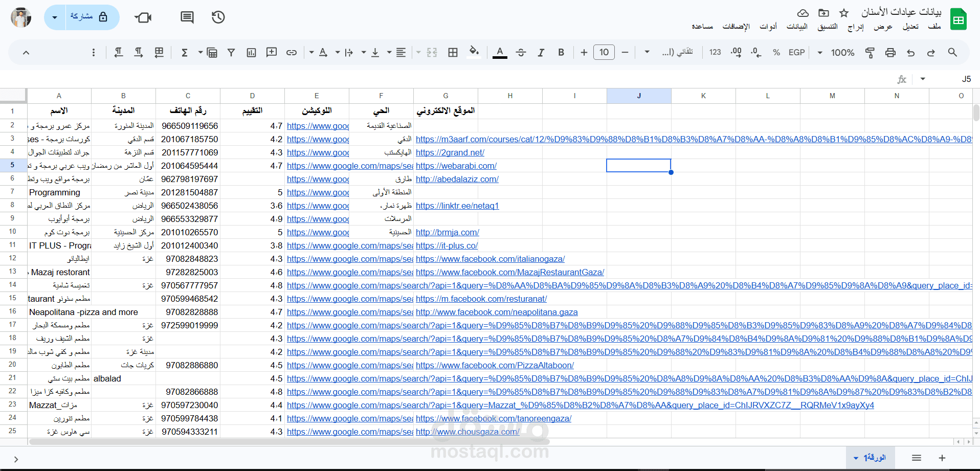Open the borders tool
This screenshot has width=980, height=471.
point(453,52)
